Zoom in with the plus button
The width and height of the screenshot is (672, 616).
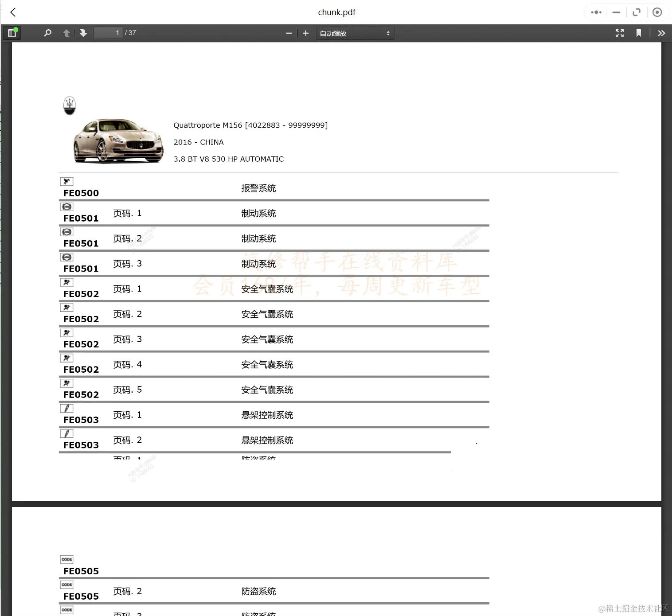click(305, 33)
